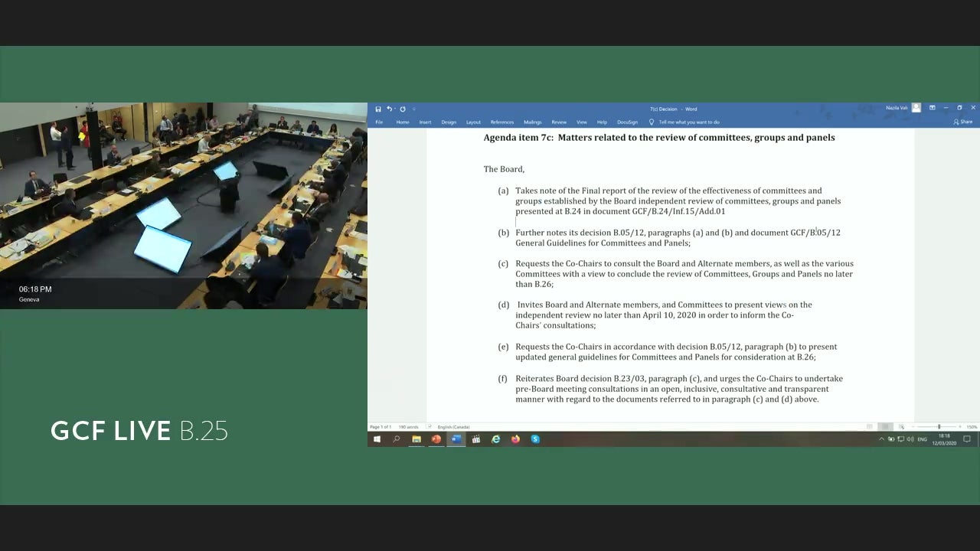Open zoom dialog from 150% level
980x551 pixels.
click(x=972, y=427)
